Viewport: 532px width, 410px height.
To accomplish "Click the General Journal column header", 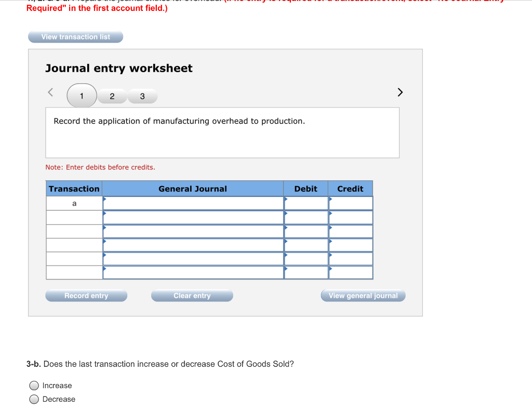I will (193, 189).
